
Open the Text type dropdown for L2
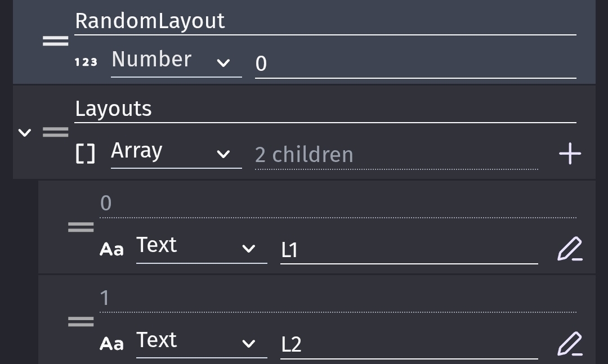(201, 342)
